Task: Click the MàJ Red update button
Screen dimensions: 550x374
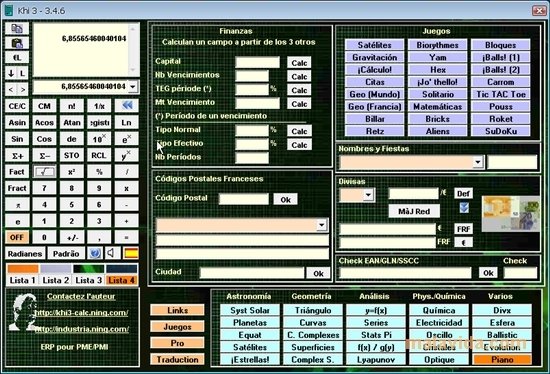Action: pos(414,211)
